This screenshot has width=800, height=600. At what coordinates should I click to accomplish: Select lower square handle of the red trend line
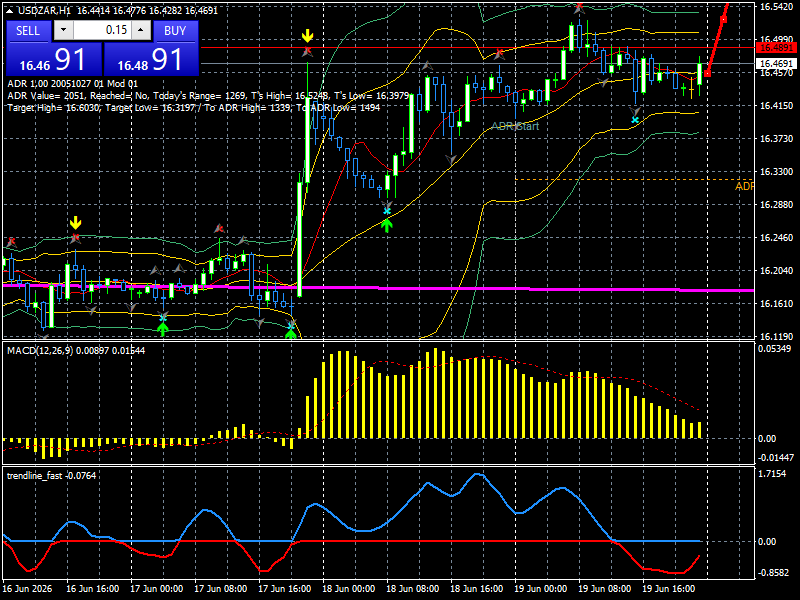tap(707, 73)
